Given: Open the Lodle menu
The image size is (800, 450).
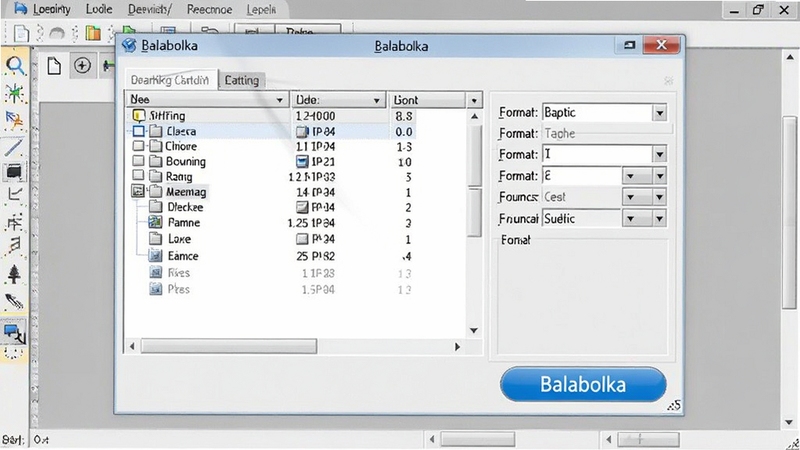Looking at the screenshot, I should pos(99,9).
